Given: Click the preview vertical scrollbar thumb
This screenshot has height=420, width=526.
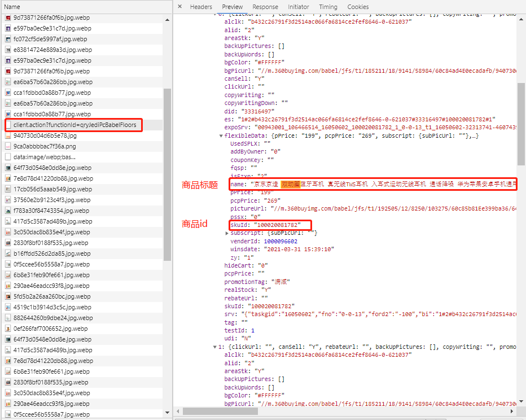Looking at the screenshot, I should (521, 124).
